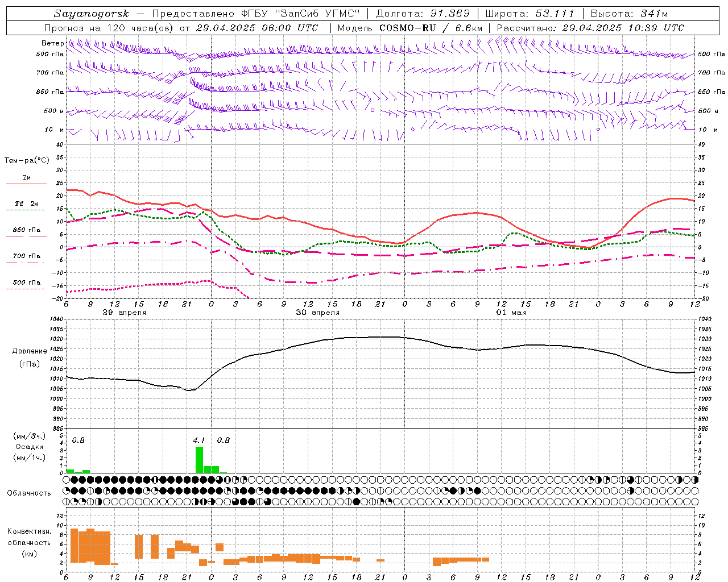Click the Облачность cloud cover label

pos(29,493)
